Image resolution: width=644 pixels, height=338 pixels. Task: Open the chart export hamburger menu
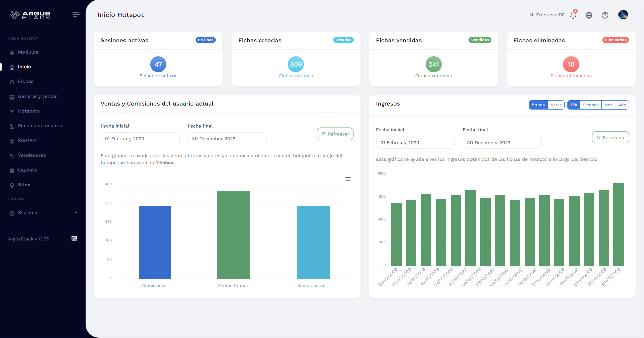pos(348,179)
